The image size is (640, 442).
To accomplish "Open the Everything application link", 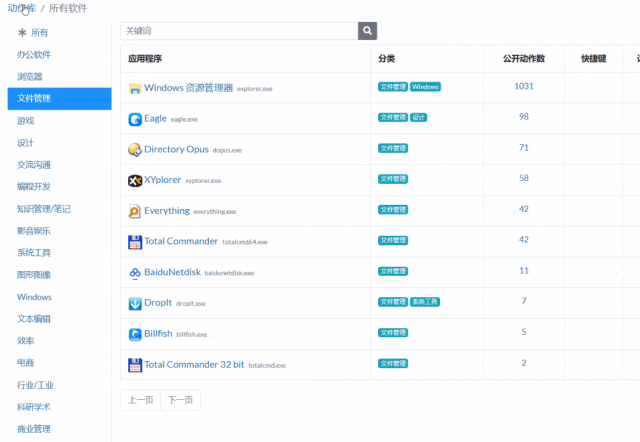I will tap(167, 211).
